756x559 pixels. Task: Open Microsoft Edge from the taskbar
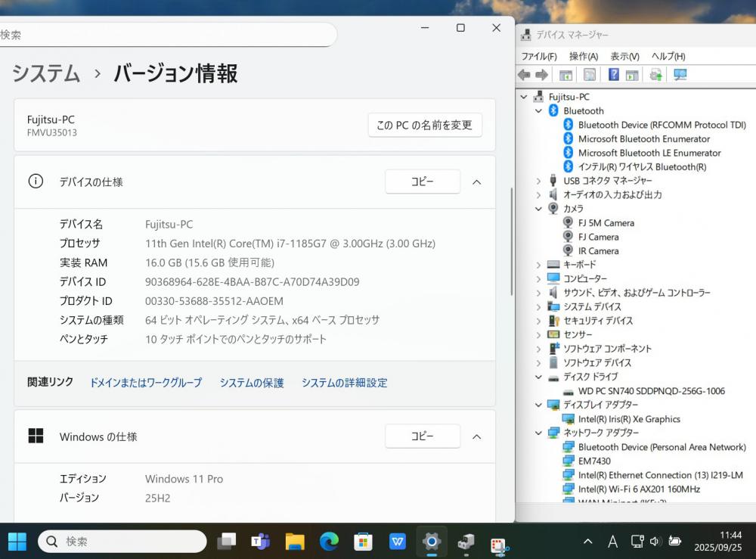(x=329, y=541)
